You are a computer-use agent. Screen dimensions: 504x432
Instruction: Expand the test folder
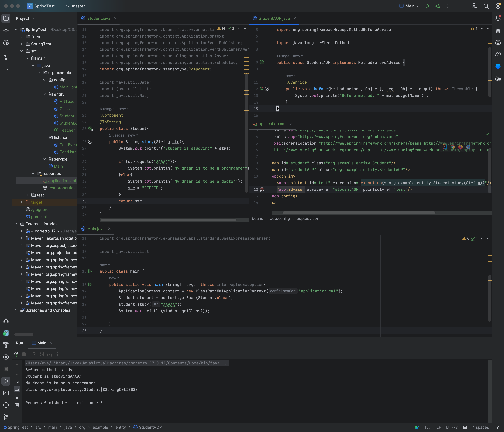coord(27,195)
